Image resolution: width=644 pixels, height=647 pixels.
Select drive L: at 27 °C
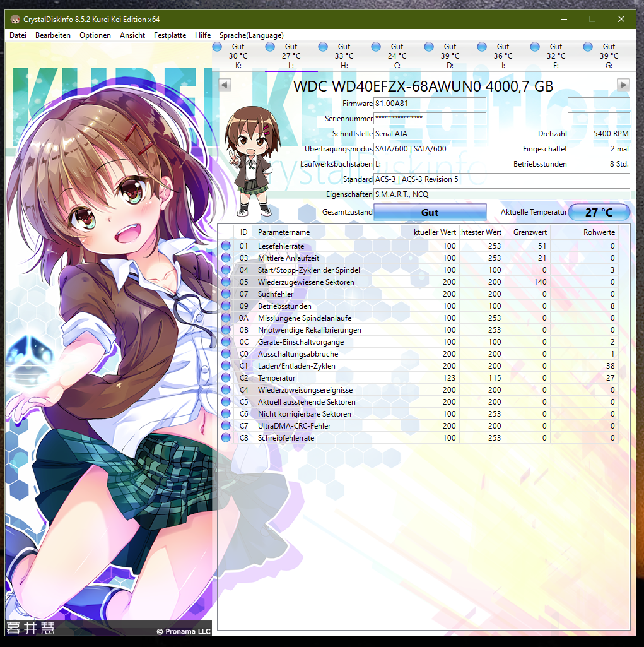(x=291, y=56)
